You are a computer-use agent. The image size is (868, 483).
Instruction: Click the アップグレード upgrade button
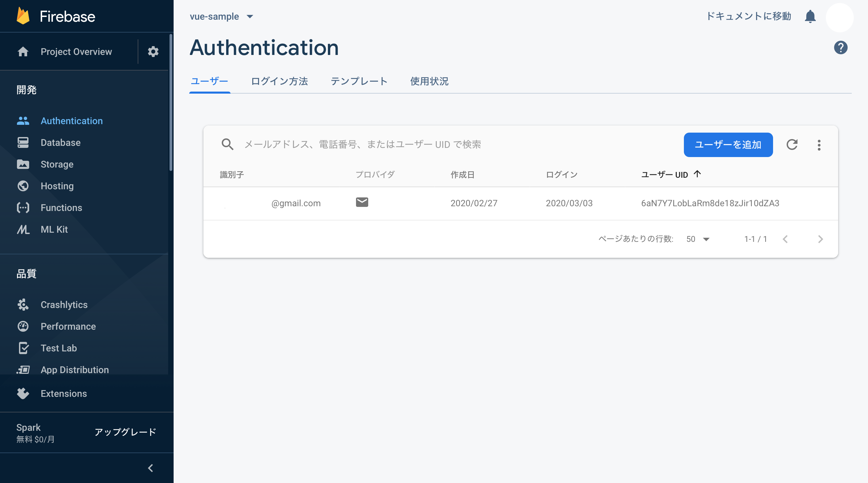pyautogui.click(x=125, y=432)
